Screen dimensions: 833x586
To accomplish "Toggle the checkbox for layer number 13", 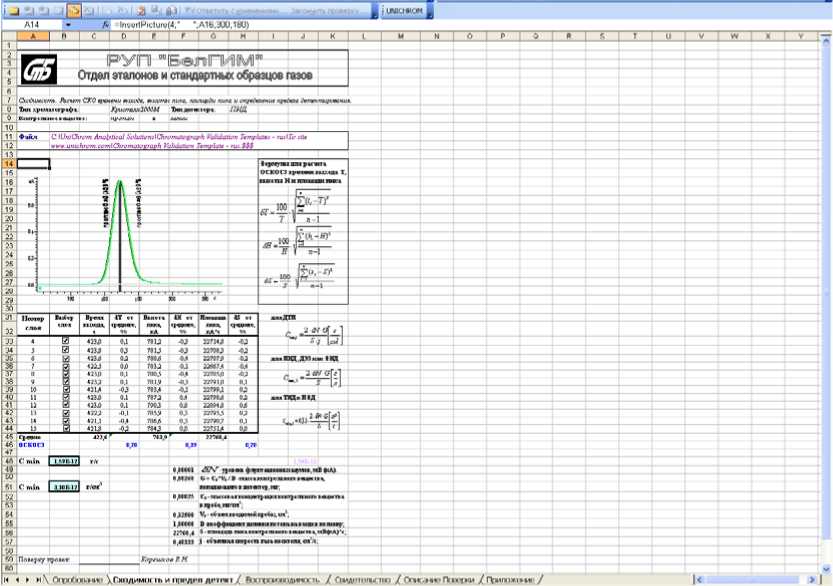I will [65, 412].
